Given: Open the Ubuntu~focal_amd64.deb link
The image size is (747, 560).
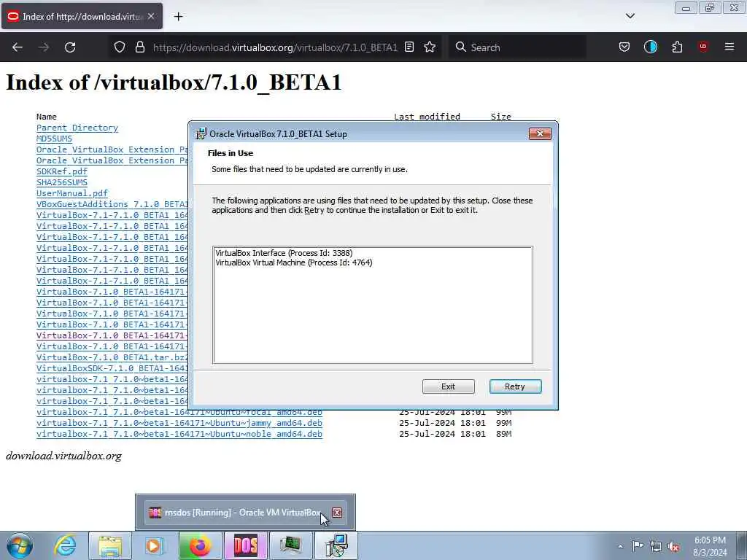Looking at the screenshot, I should [179, 412].
